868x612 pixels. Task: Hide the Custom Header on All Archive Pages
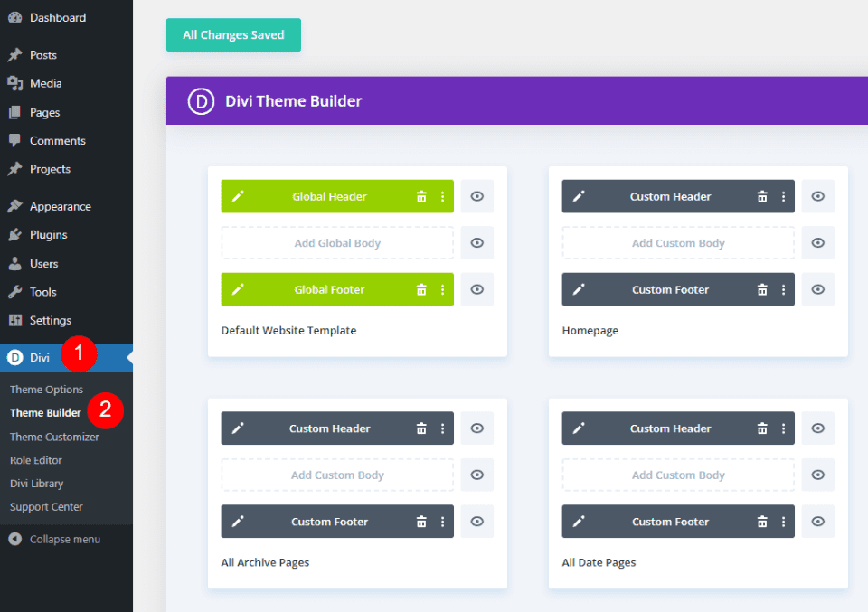click(x=476, y=428)
